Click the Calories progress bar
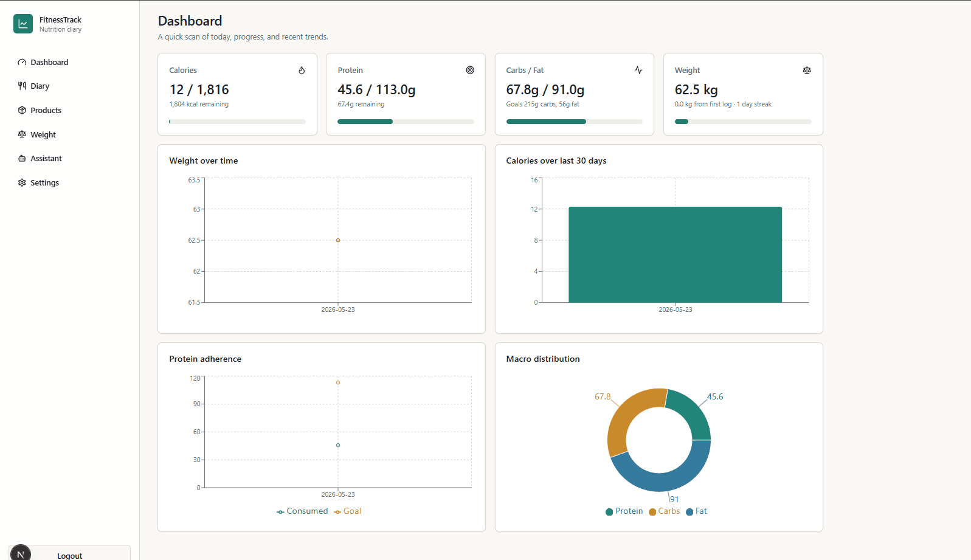This screenshot has width=971, height=560. [x=237, y=122]
